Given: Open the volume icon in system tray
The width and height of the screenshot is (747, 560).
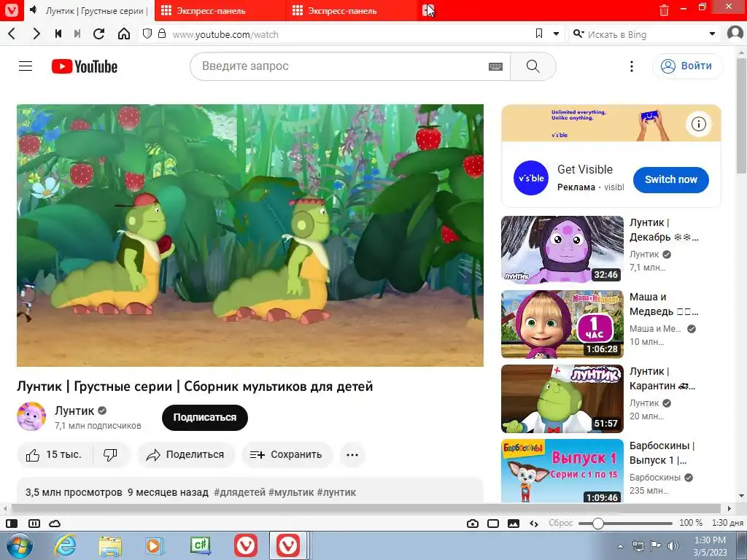Looking at the screenshot, I should click(673, 545).
